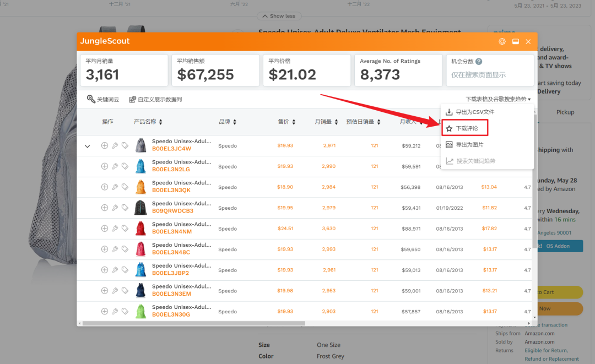The image size is (595, 364).
Task: Open ASIN link B00EL3N2LG
Action: tap(171, 170)
